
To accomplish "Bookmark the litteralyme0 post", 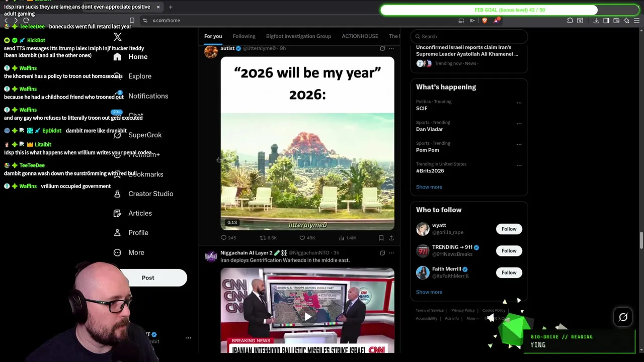I will click(381, 238).
